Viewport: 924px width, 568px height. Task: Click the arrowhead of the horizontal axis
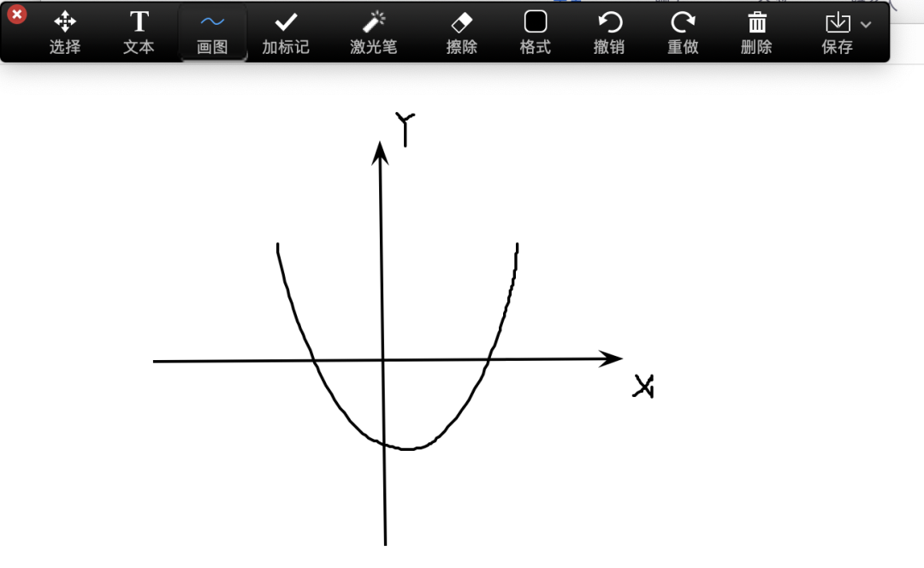coord(613,359)
